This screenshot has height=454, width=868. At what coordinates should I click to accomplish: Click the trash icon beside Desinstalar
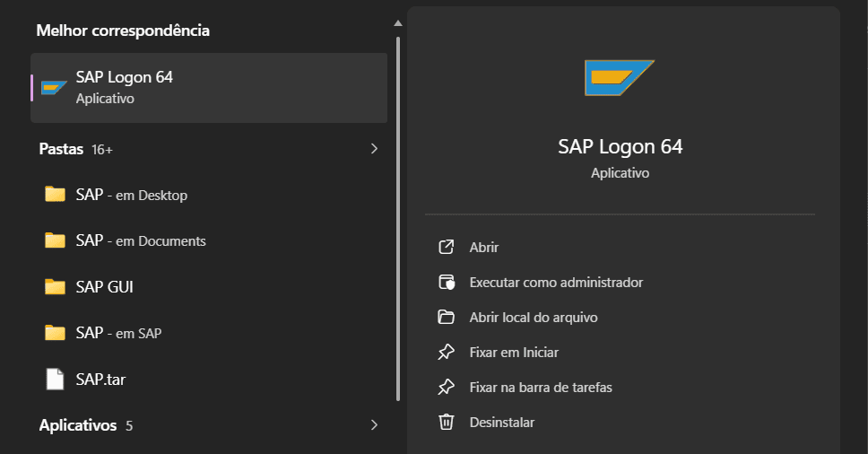[x=447, y=422]
